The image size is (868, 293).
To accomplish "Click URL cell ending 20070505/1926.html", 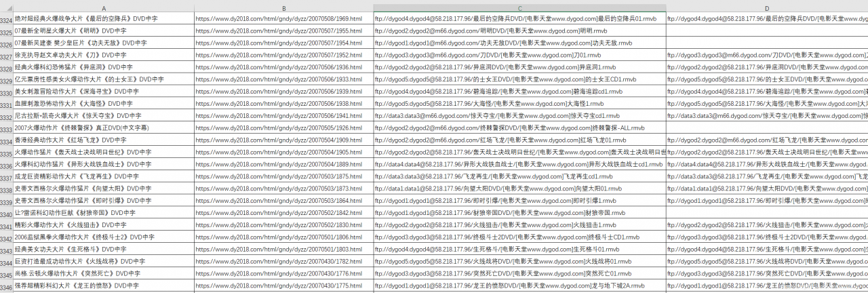I will tap(283, 128).
